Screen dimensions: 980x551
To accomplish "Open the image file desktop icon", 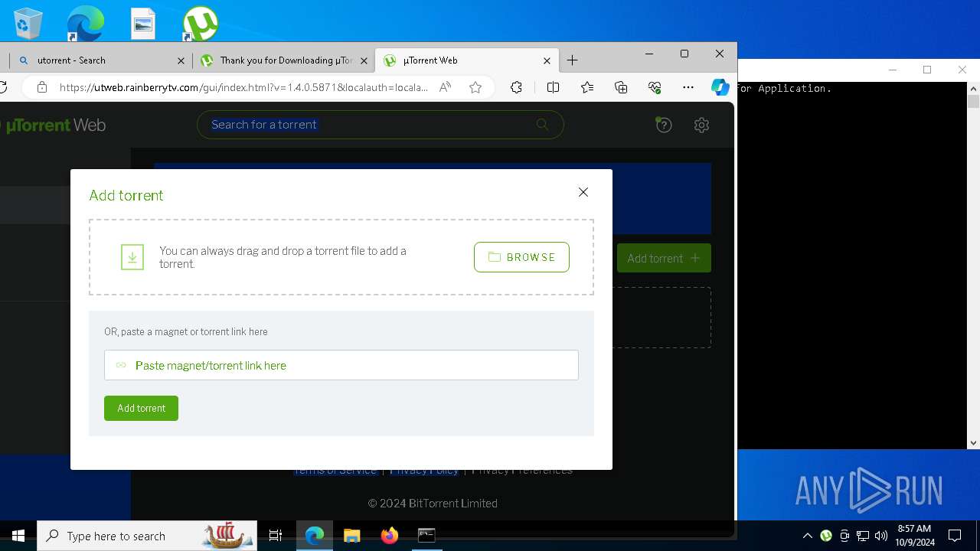I will click(x=143, y=24).
